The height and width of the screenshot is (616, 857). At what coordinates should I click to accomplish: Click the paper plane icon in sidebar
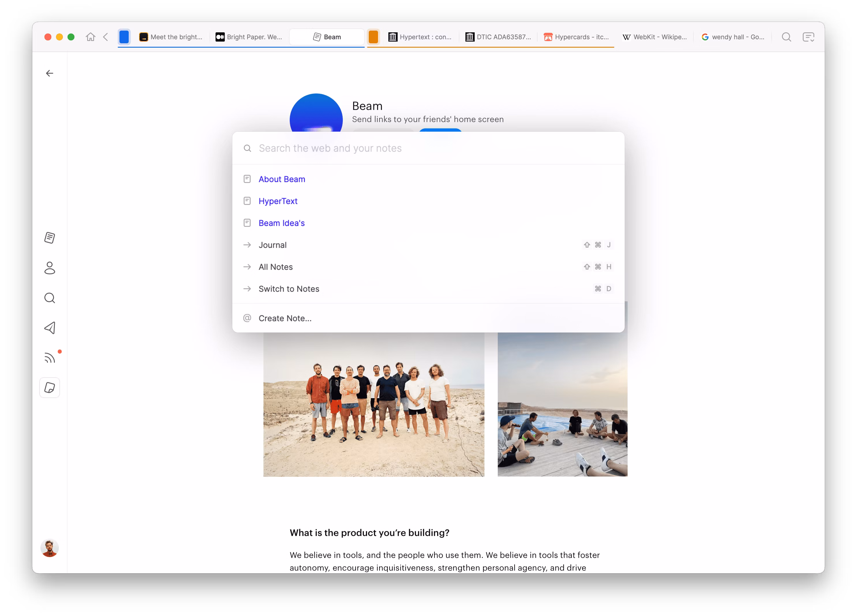click(x=50, y=328)
